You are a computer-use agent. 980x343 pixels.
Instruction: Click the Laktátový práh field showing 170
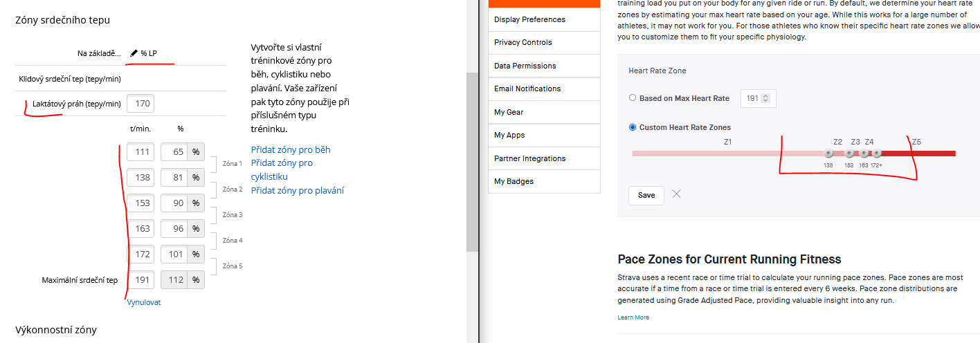(140, 104)
